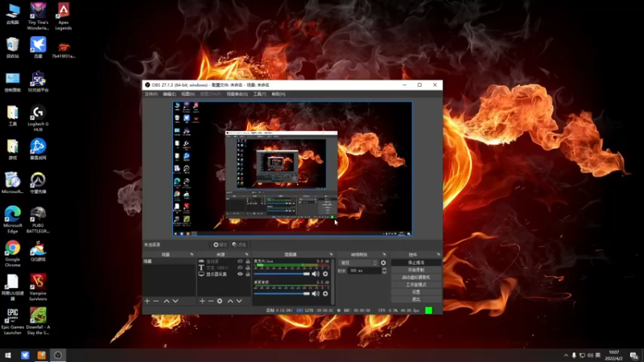Adjust the 麦克风/Aux volume slider
The height and width of the screenshot is (362, 644).
(x=282, y=274)
